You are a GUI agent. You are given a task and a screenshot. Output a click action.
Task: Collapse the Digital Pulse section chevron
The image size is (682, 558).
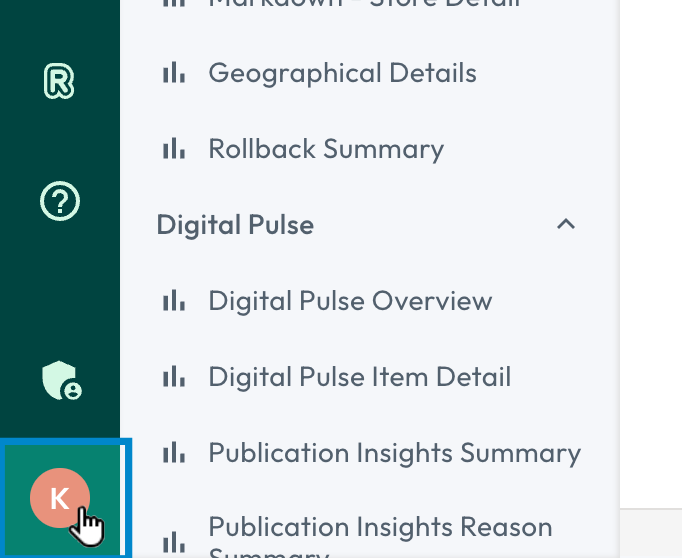566,224
